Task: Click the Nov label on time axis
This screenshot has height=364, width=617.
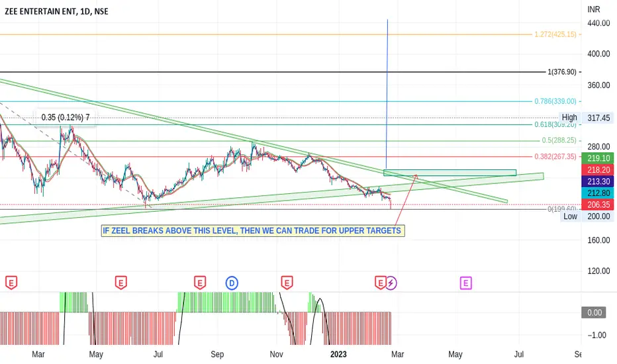Action: [276, 355]
